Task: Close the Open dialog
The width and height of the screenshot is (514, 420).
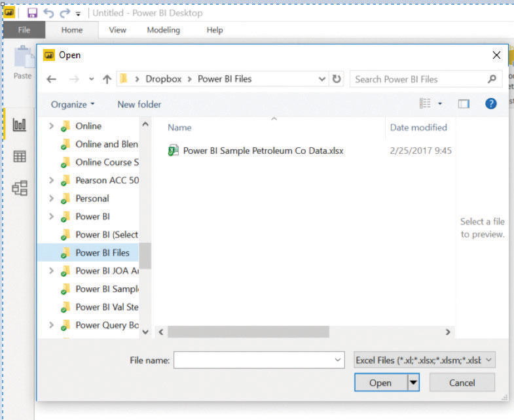Action: 496,55
